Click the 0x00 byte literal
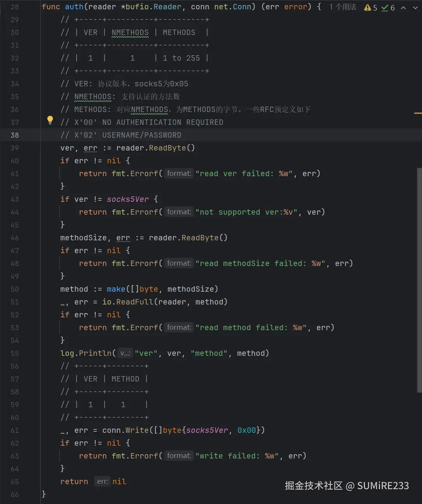 tap(247, 430)
